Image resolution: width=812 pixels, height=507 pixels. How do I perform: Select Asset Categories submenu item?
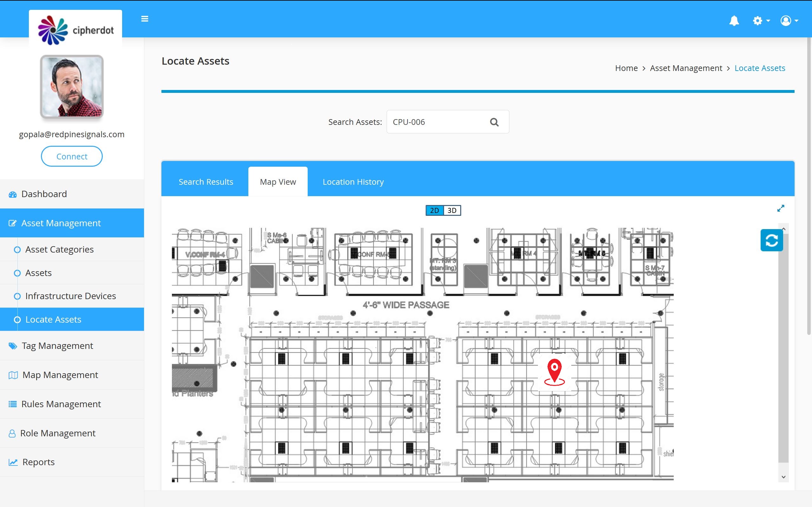pos(59,249)
